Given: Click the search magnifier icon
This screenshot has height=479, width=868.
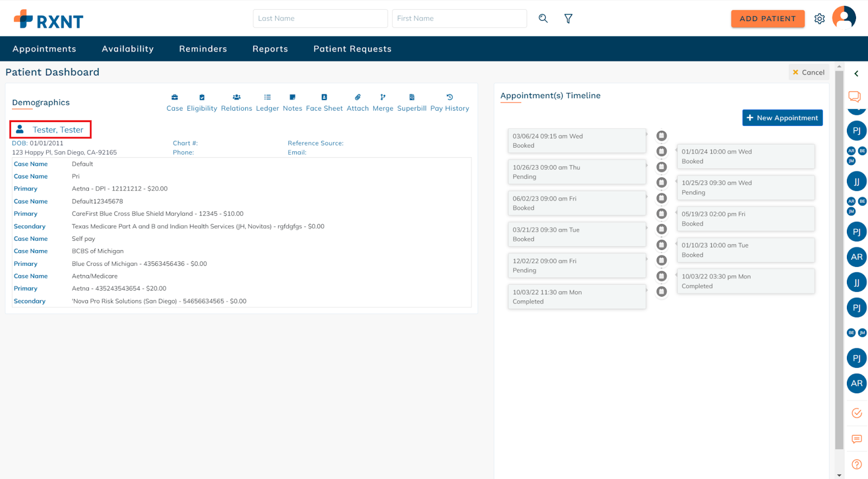Looking at the screenshot, I should (x=543, y=18).
